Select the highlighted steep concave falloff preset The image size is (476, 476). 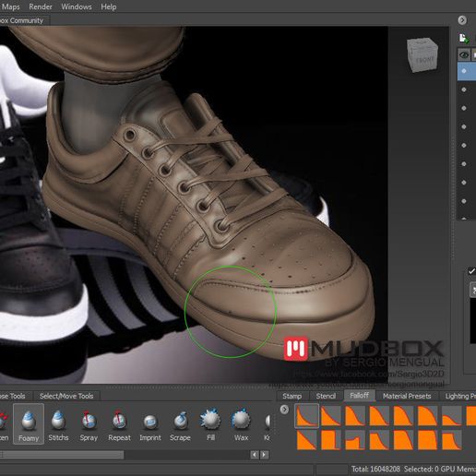[x=306, y=416]
